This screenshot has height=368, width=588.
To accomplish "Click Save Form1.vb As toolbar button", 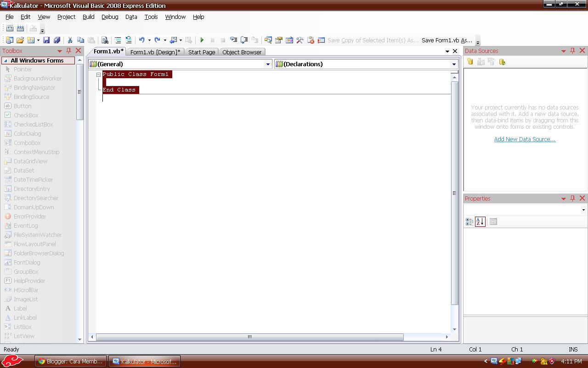I will point(447,40).
